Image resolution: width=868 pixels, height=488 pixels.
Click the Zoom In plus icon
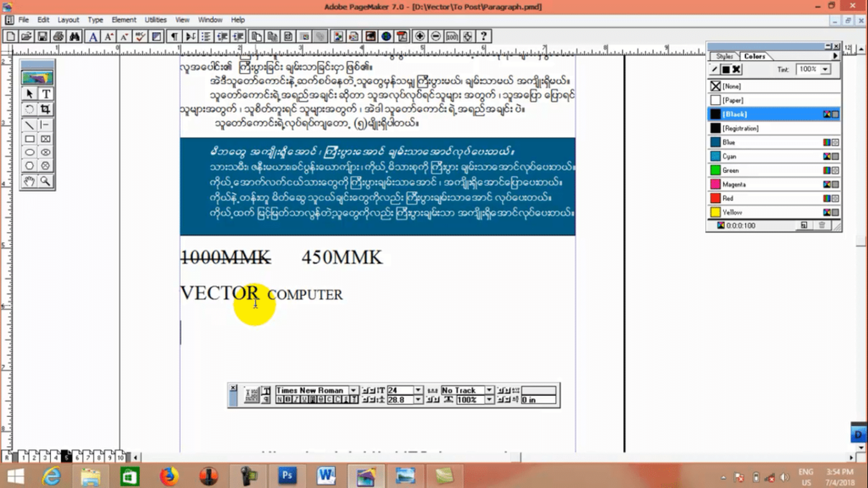tap(420, 36)
